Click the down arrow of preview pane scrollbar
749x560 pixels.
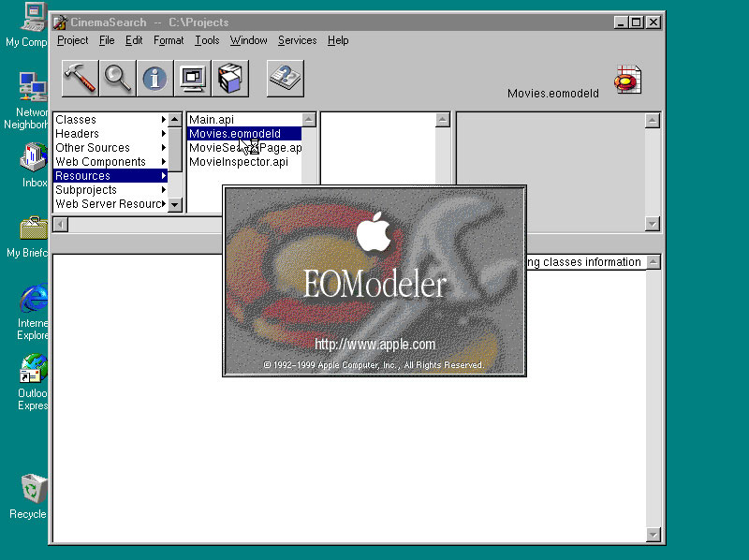pyautogui.click(x=653, y=224)
